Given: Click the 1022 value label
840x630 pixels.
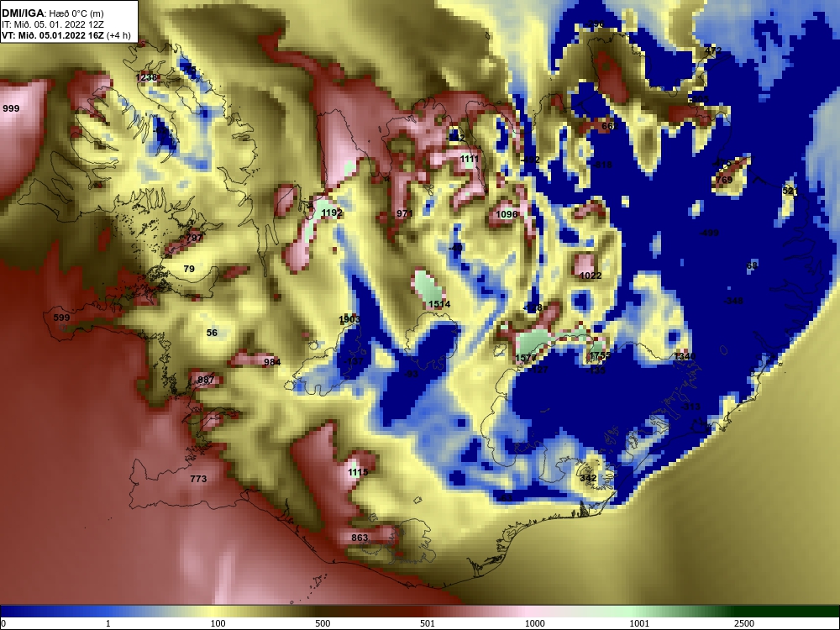Looking at the screenshot, I should [591, 276].
